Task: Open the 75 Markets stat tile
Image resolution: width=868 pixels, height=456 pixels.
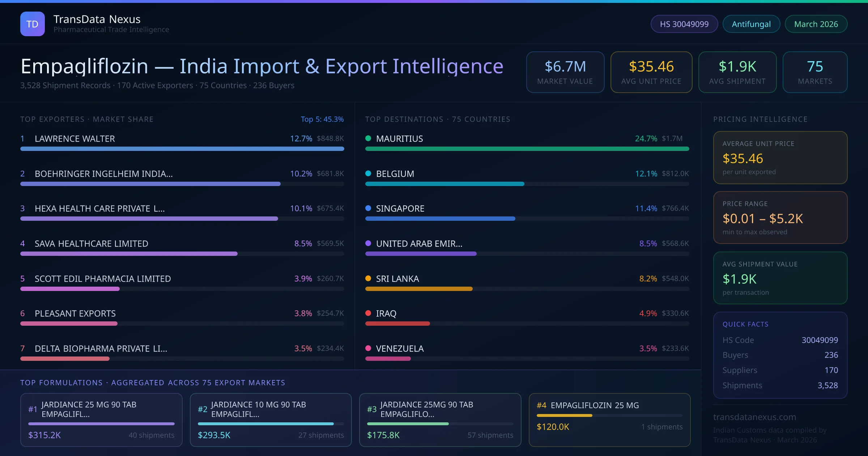Action: tap(815, 72)
